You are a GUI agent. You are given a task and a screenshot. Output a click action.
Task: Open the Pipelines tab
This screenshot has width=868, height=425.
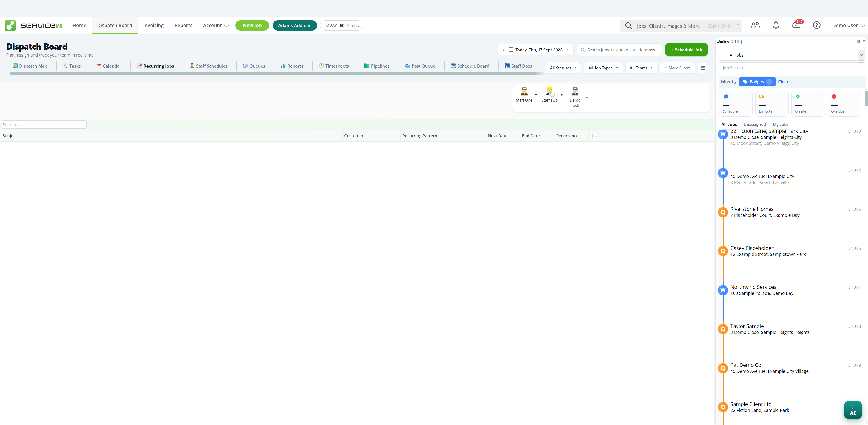[x=377, y=66]
